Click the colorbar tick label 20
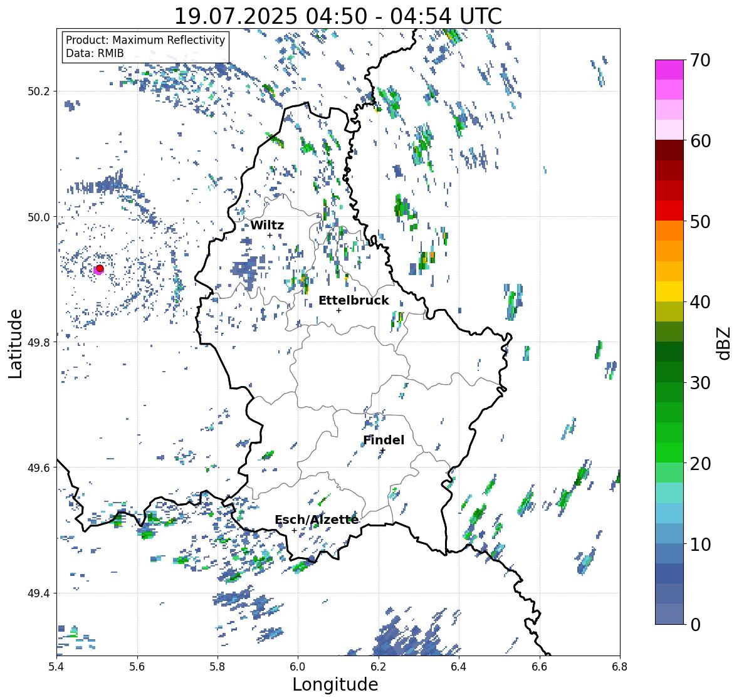The image size is (739, 700). (700, 464)
